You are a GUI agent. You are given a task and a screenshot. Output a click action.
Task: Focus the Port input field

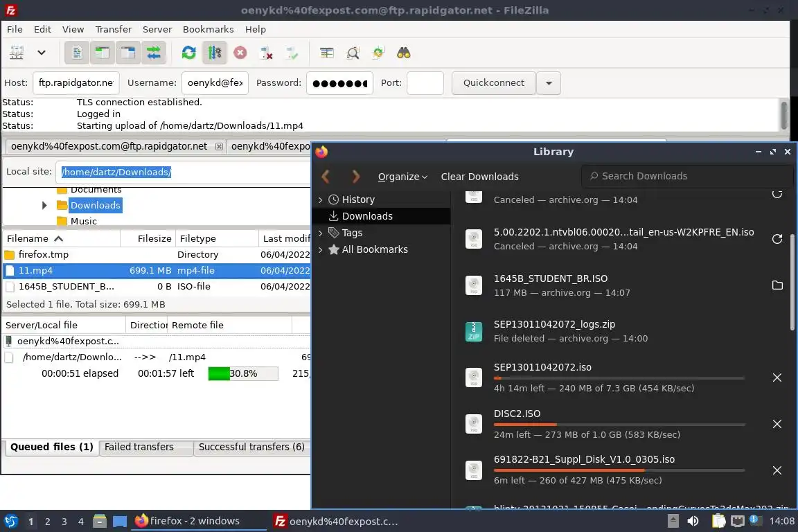tap(425, 82)
